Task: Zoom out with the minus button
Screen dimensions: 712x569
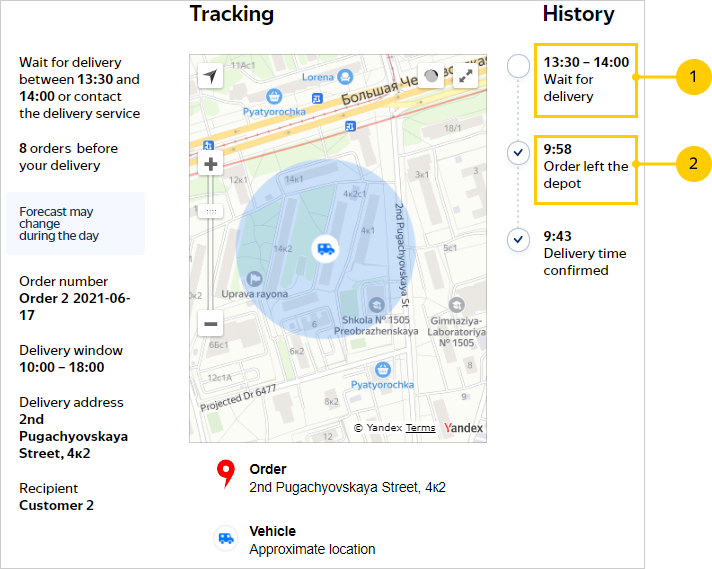Action: [x=211, y=323]
